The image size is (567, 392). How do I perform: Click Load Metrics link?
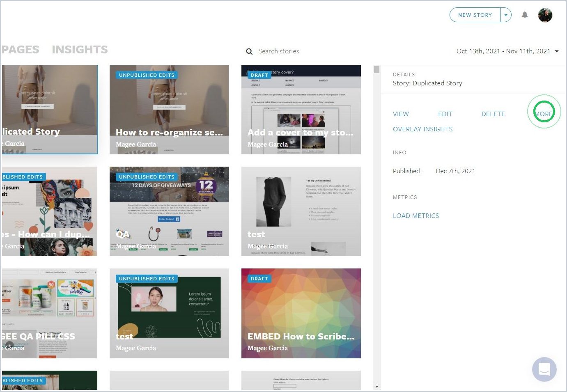(416, 216)
